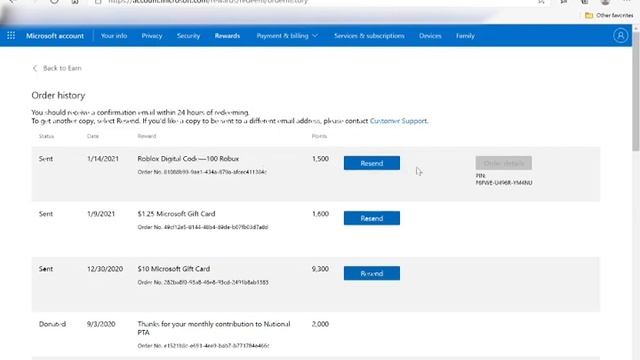Click the 1/14/2021 date cell
Image resolution: width=640 pixels, height=360 pixels.
pyautogui.click(x=103, y=159)
